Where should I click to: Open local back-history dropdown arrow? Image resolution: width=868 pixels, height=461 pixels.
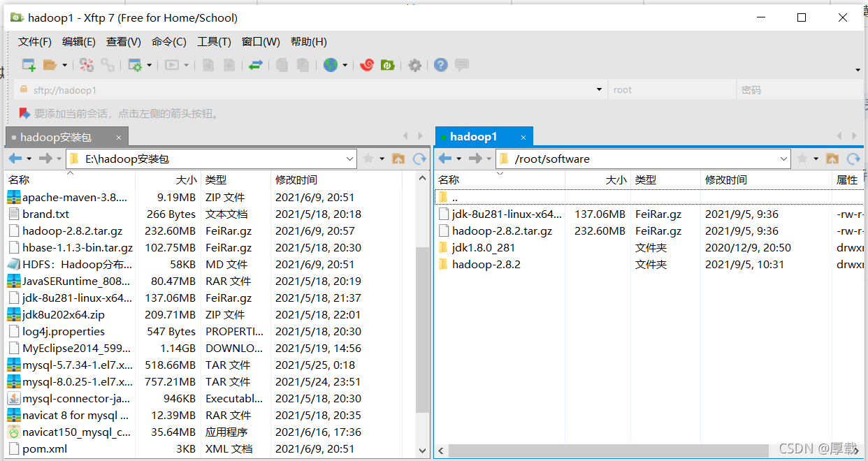(x=29, y=159)
